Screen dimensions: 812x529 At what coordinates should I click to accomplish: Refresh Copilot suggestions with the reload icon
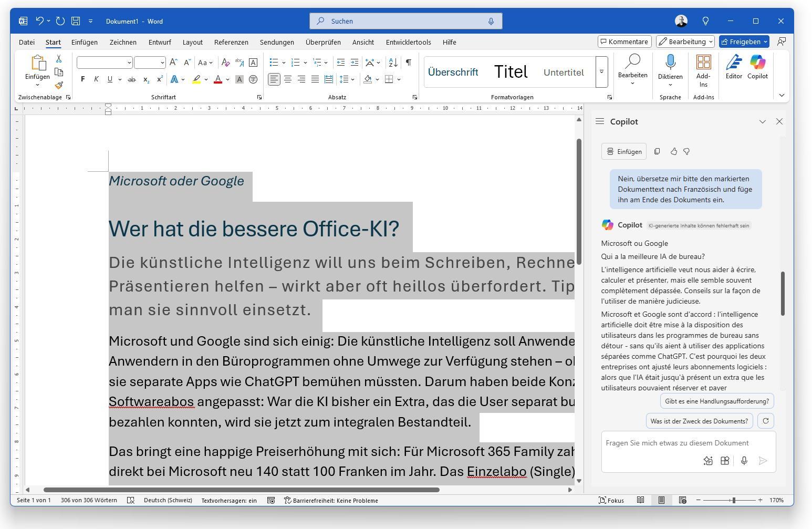click(766, 421)
